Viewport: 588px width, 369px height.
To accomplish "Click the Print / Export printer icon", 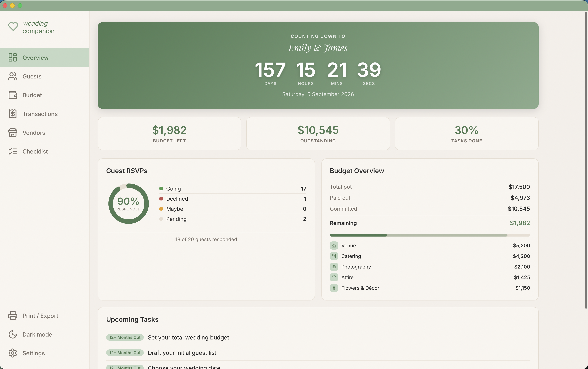I will pos(13,316).
